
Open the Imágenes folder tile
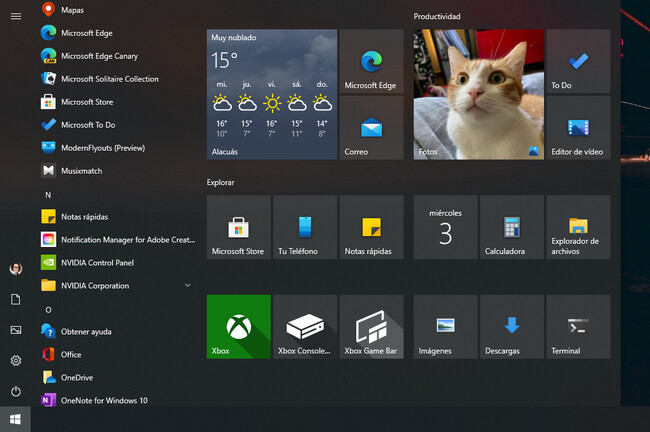[x=445, y=327]
